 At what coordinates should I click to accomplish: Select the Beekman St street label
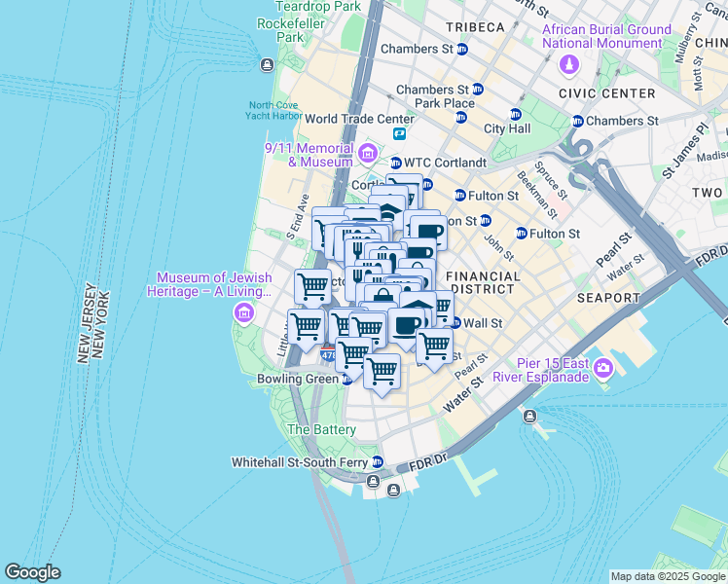click(536, 195)
